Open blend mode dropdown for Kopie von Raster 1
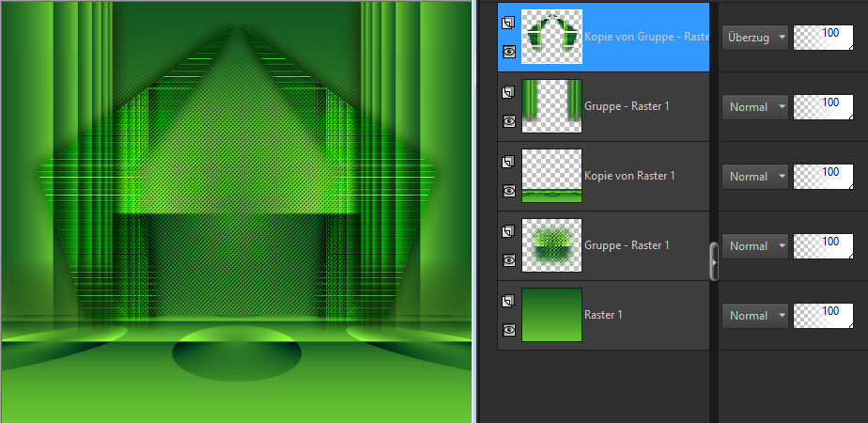The width and height of the screenshot is (868, 423). click(x=755, y=177)
